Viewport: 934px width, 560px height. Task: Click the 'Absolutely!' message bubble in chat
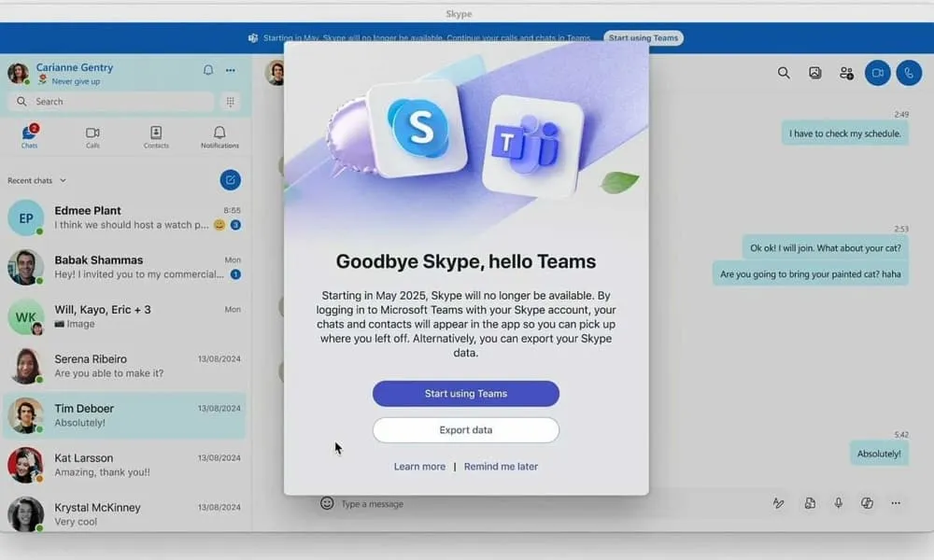pyautogui.click(x=879, y=454)
